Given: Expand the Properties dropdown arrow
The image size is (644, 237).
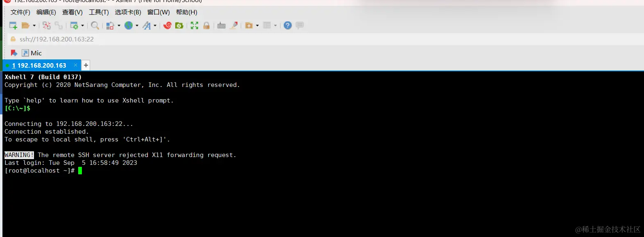Looking at the screenshot, I should pyautogui.click(x=83, y=25).
